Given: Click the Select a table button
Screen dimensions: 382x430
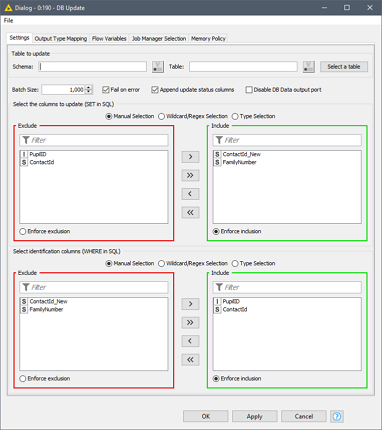Looking at the screenshot, I should (x=344, y=67).
